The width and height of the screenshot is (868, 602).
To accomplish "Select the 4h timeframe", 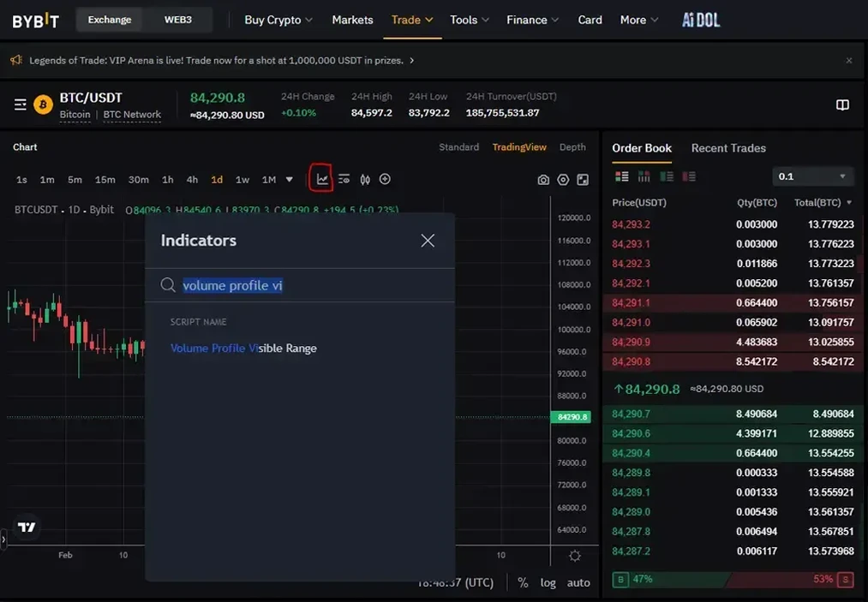I will [192, 180].
